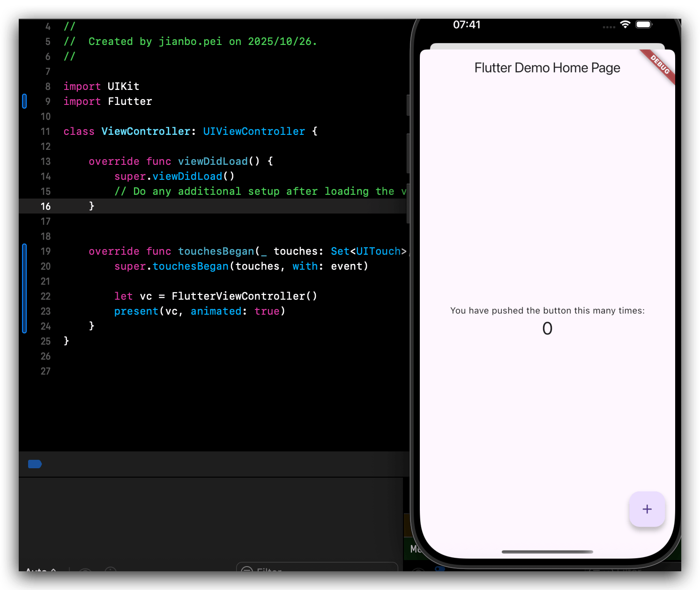700x590 pixels.
Task: Click the gray presenting sheet edge above Flutter page
Action: tap(547, 46)
